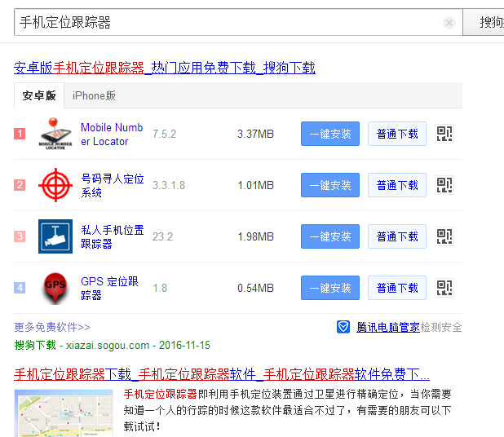Click 普通下载 for GPS 定位跟踪器
This screenshot has width=504, height=437.
click(397, 288)
